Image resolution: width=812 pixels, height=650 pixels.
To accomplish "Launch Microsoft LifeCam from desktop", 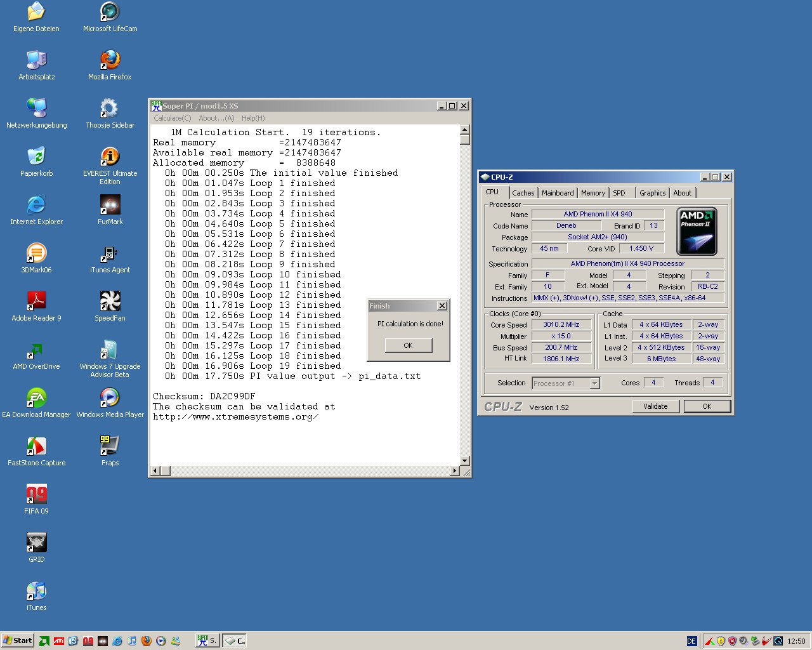I will tap(110, 17).
